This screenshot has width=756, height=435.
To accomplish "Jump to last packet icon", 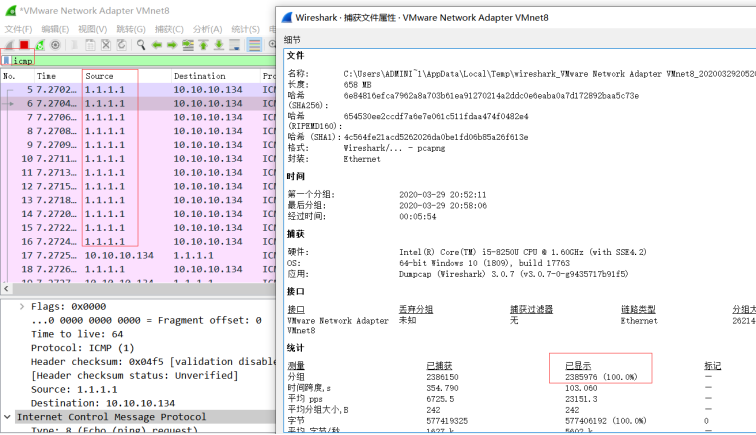I will coord(219,45).
